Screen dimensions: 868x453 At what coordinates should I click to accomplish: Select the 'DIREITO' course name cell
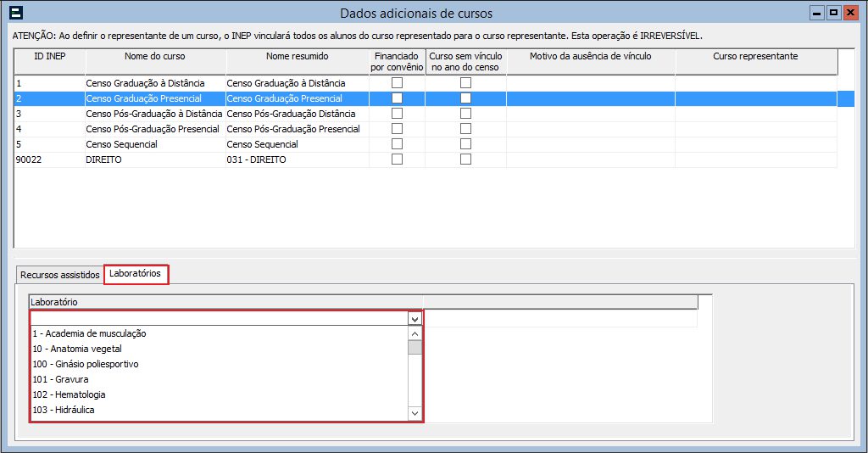coord(155,159)
